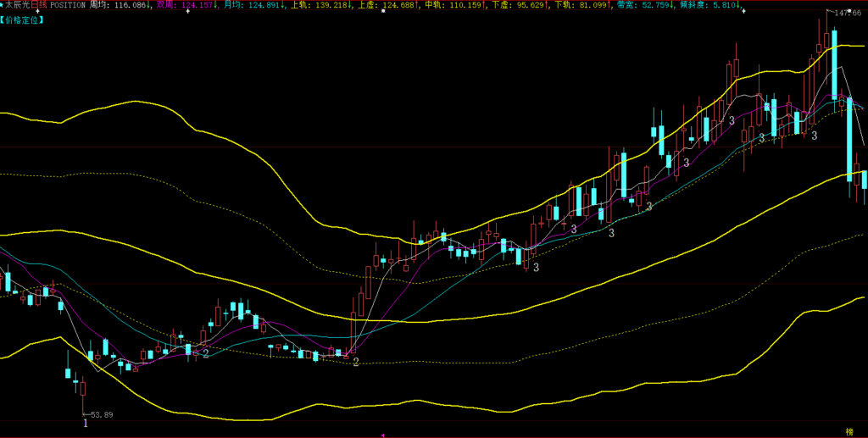The width and height of the screenshot is (868, 438).
Task: Click the signal marker labeled 1
Action: 85,424
